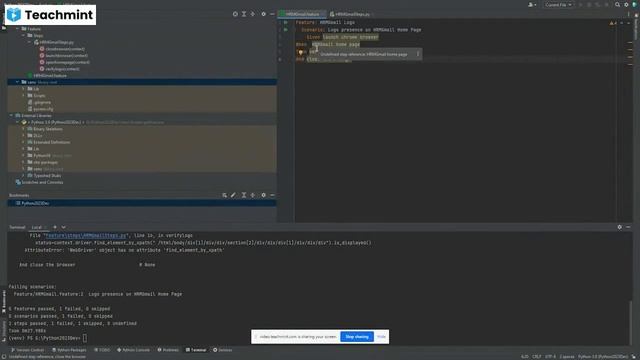Click UTF-8 encoding in status bar
Image resolution: width=640 pixels, height=360 pixels.
[550, 357]
